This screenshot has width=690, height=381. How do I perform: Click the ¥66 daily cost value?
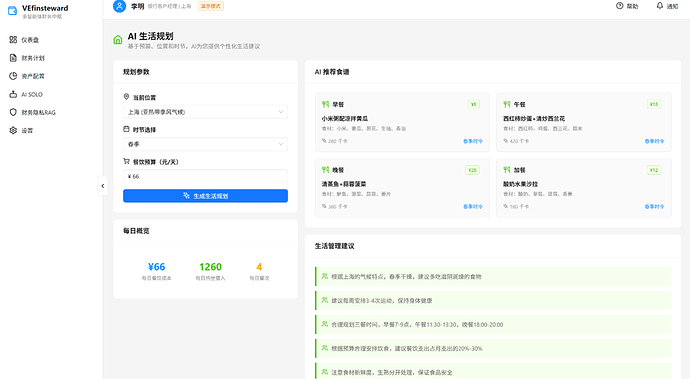157,267
